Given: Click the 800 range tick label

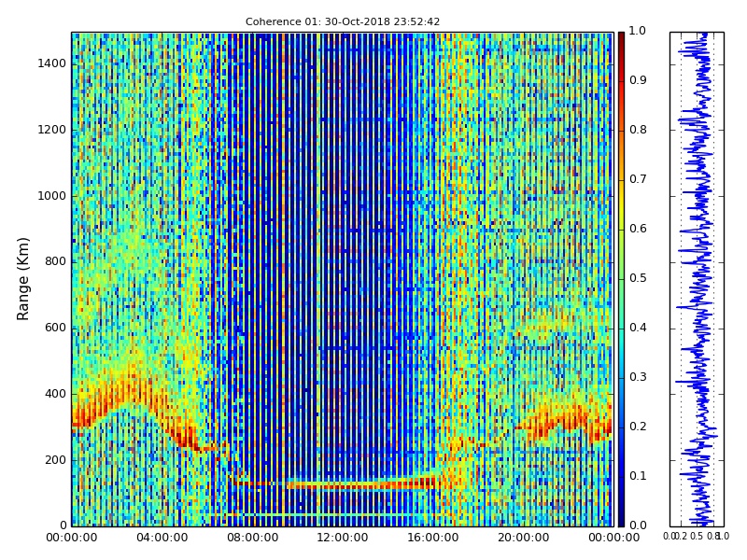Looking at the screenshot, I should pos(55,262).
